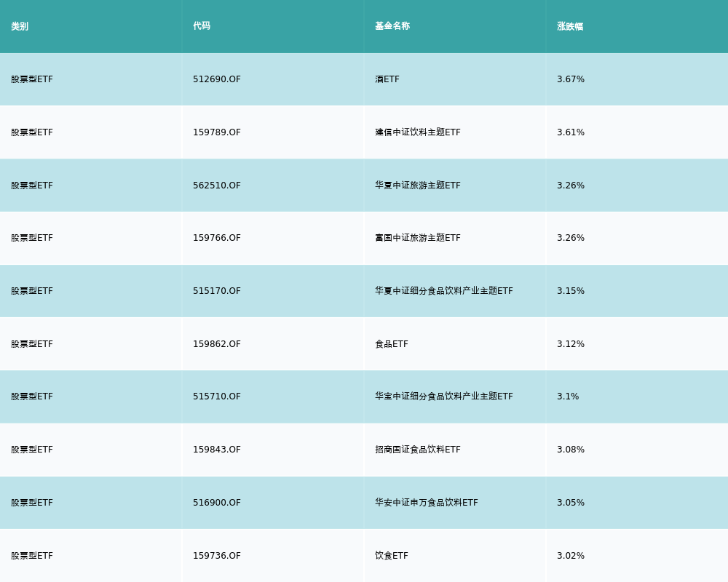
Task: Click fund 富国中证旅游主题ETF
Action: coord(418,238)
